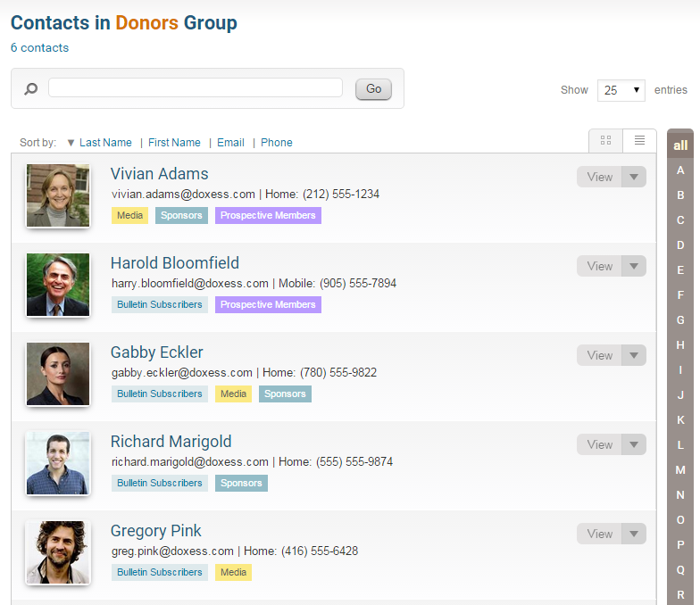Expand View options arrow for Richard Marigold
Viewport: 700px width, 605px height.
pos(634,444)
